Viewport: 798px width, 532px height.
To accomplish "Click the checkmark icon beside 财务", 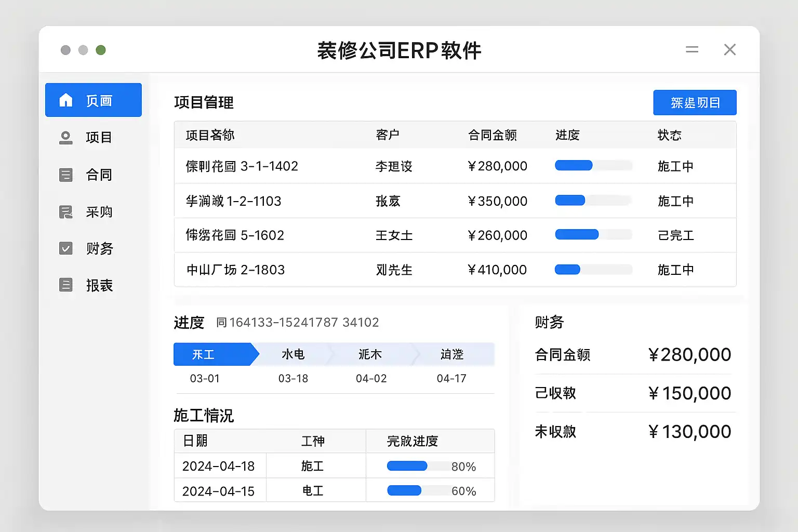I will tap(66, 248).
